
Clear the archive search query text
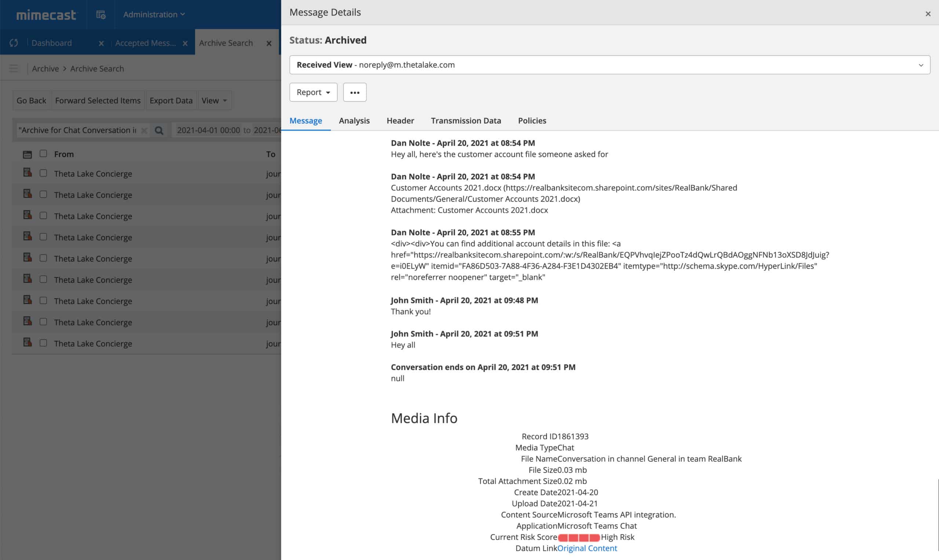point(144,131)
